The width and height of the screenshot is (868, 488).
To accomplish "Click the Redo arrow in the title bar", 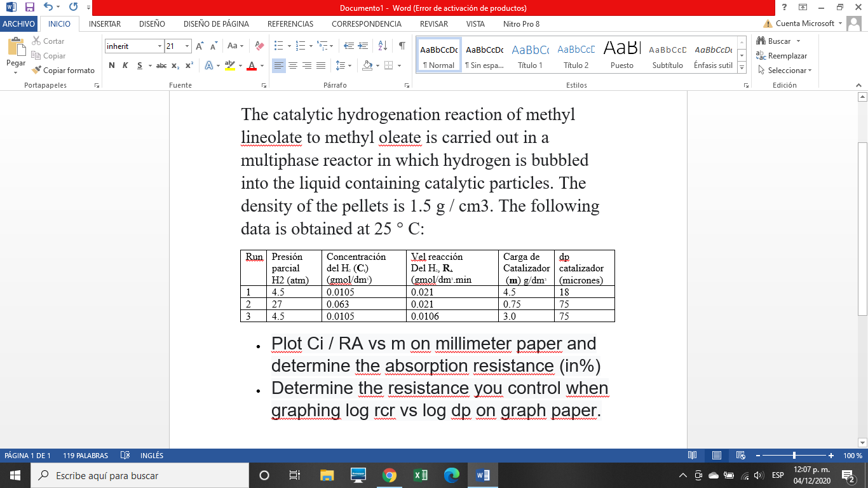I will (73, 8).
